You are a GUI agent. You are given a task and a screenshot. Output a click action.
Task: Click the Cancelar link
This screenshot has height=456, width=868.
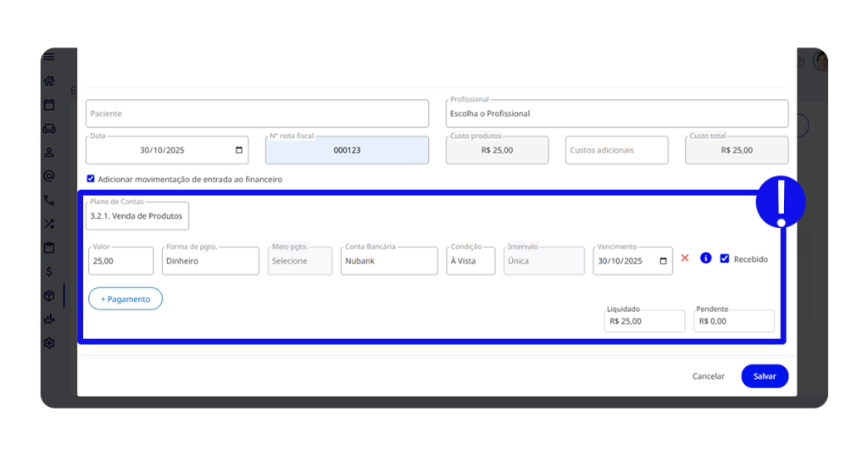coord(709,376)
